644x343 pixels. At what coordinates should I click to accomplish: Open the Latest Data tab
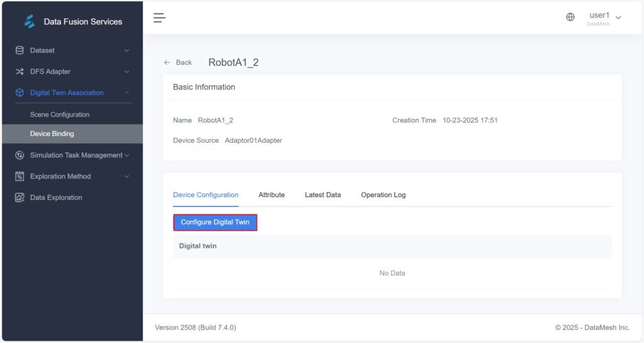(323, 195)
